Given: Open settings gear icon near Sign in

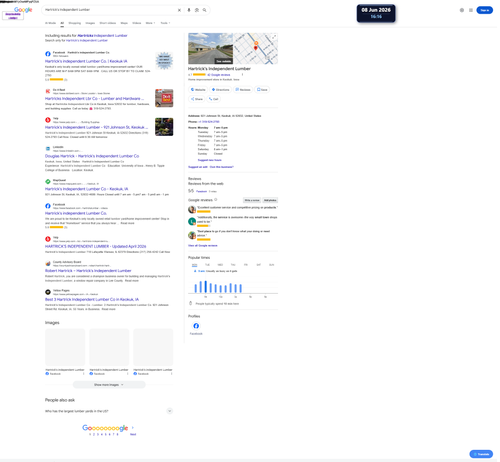Looking at the screenshot, I should 462,10.
